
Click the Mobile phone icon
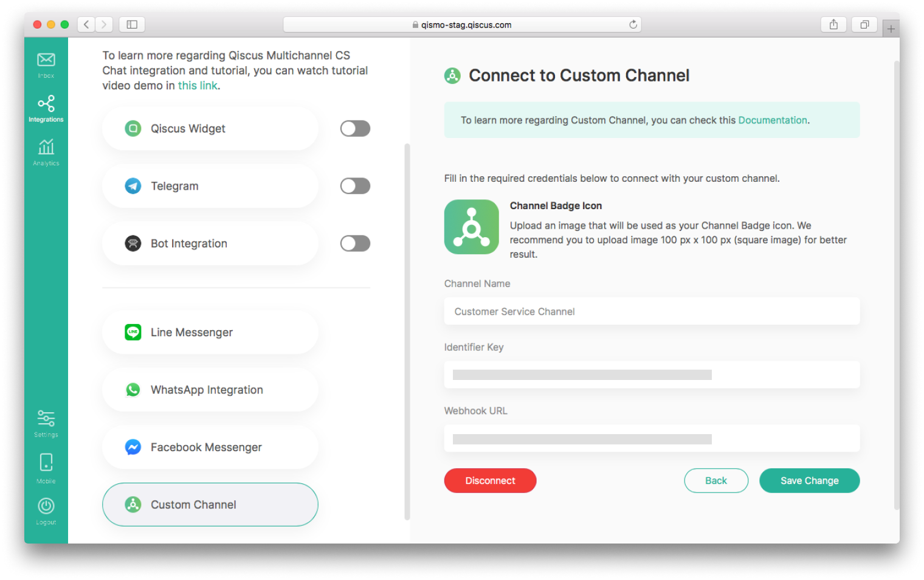46,463
